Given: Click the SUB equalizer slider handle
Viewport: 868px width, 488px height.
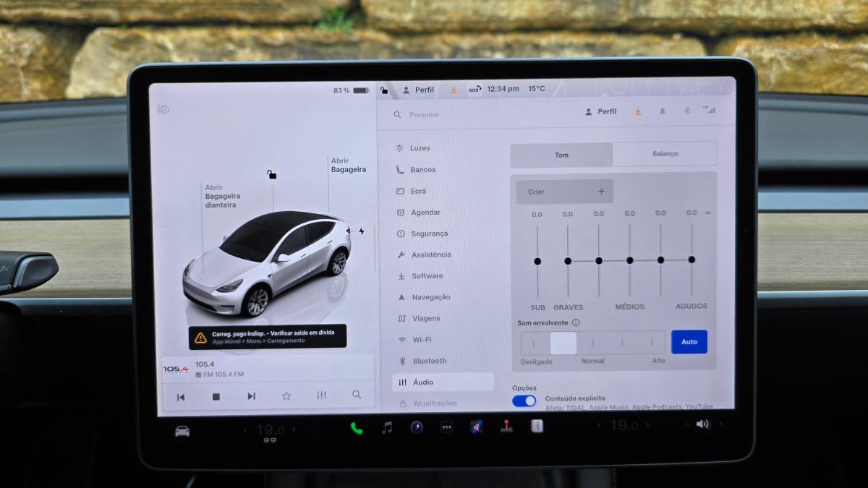Looking at the screenshot, I should click(537, 261).
